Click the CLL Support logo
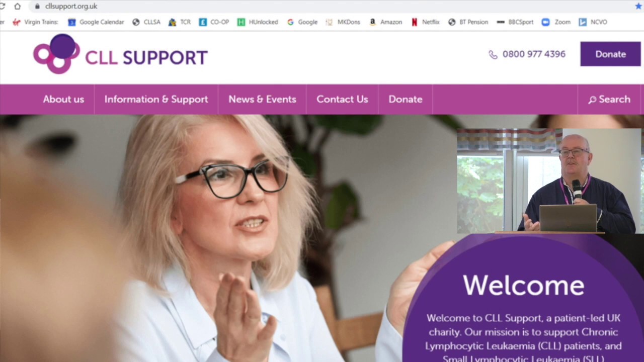 coord(120,54)
